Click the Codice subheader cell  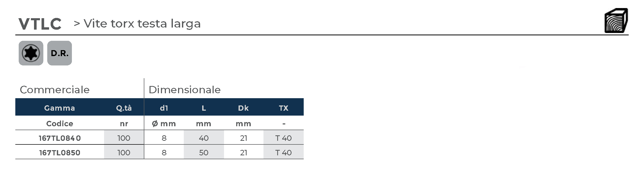click(59, 124)
